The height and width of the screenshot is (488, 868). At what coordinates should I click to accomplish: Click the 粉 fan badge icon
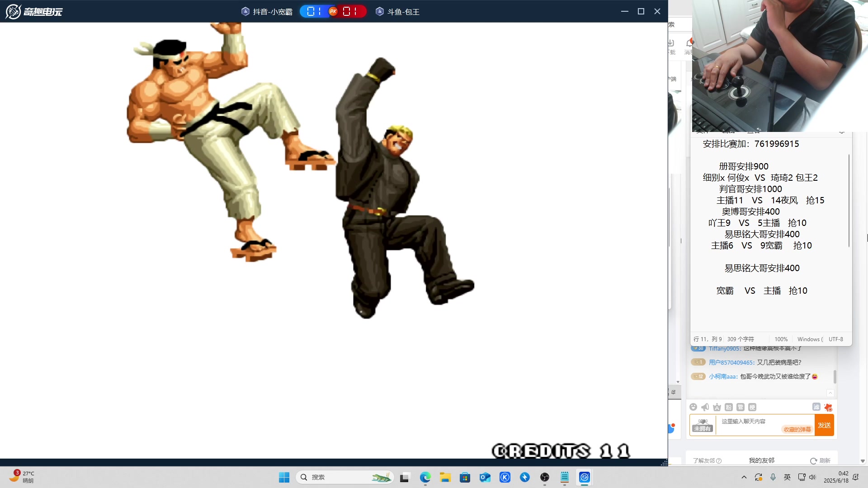tap(729, 407)
